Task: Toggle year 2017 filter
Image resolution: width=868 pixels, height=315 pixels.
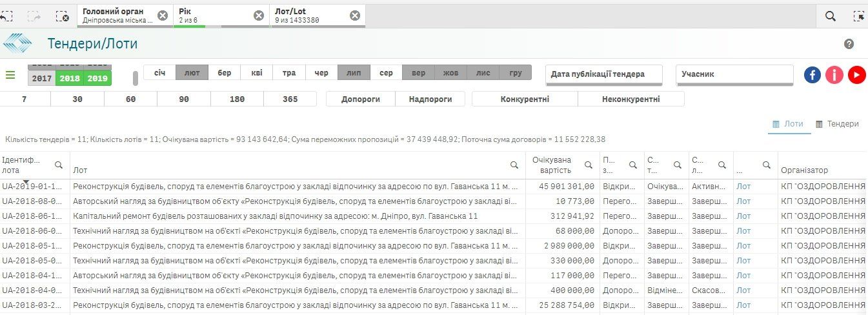Action: (x=42, y=79)
